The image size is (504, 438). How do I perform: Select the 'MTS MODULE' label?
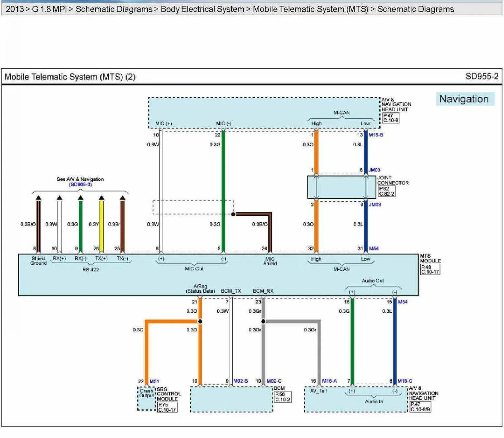pos(430,258)
